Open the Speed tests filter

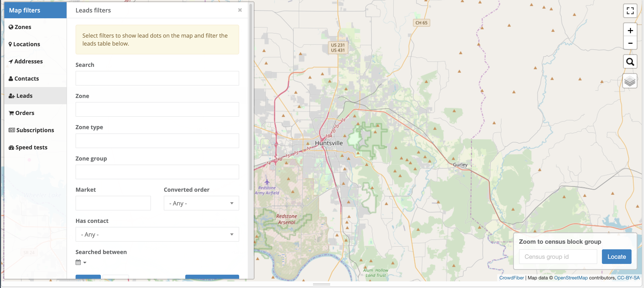coord(28,147)
